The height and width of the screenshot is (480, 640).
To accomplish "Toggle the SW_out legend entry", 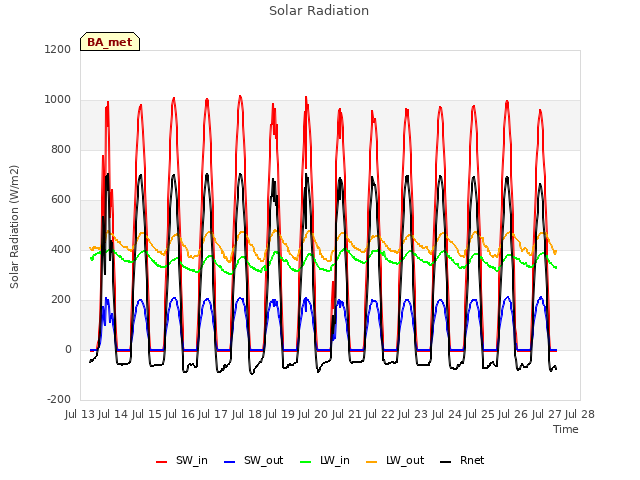I will (253, 460).
